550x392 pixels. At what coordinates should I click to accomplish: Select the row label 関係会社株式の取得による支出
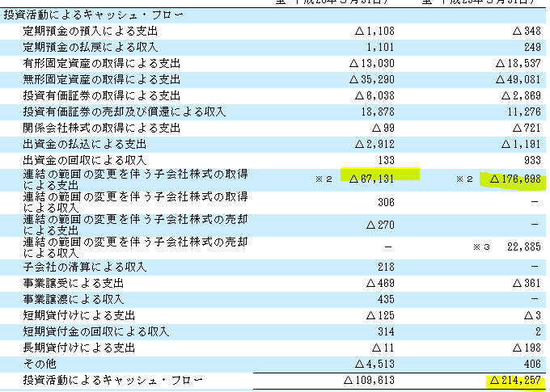101,128
